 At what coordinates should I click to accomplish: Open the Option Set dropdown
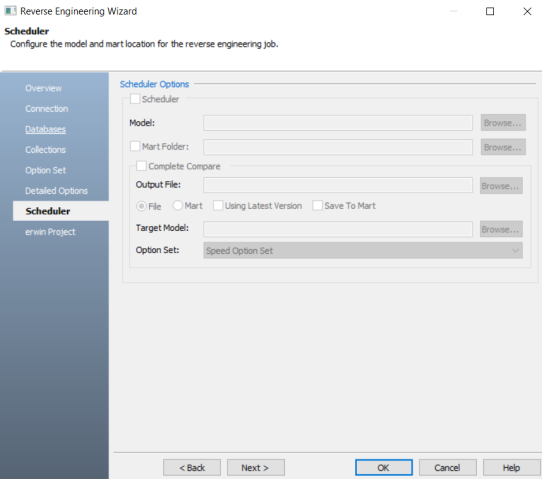(x=363, y=251)
